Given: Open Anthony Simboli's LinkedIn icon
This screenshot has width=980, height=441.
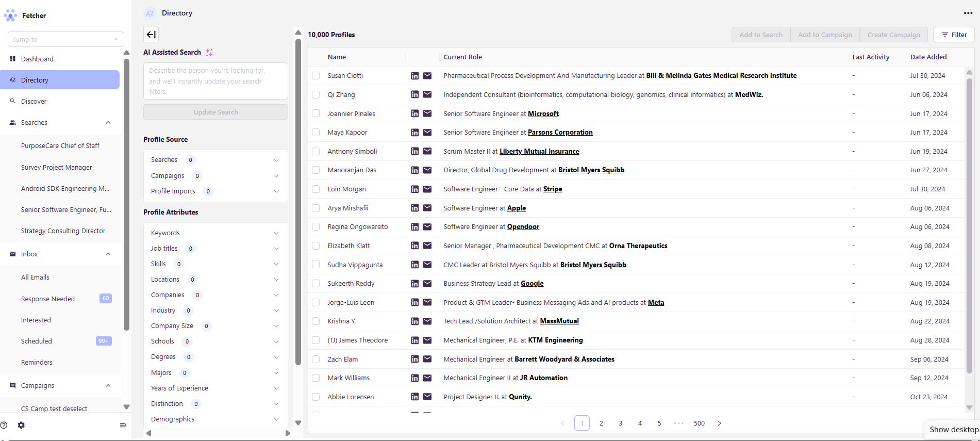Looking at the screenshot, I should pyautogui.click(x=414, y=151).
